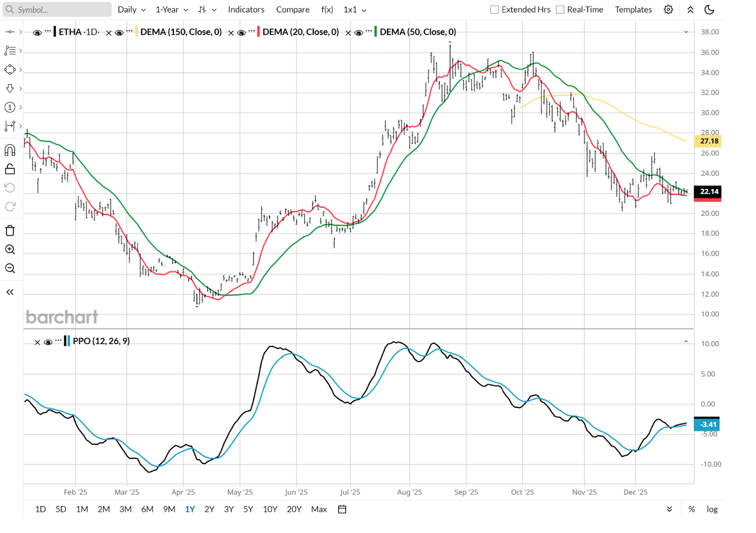Open more options for DEMA 150
This screenshot has height=533, width=756.
click(x=129, y=31)
